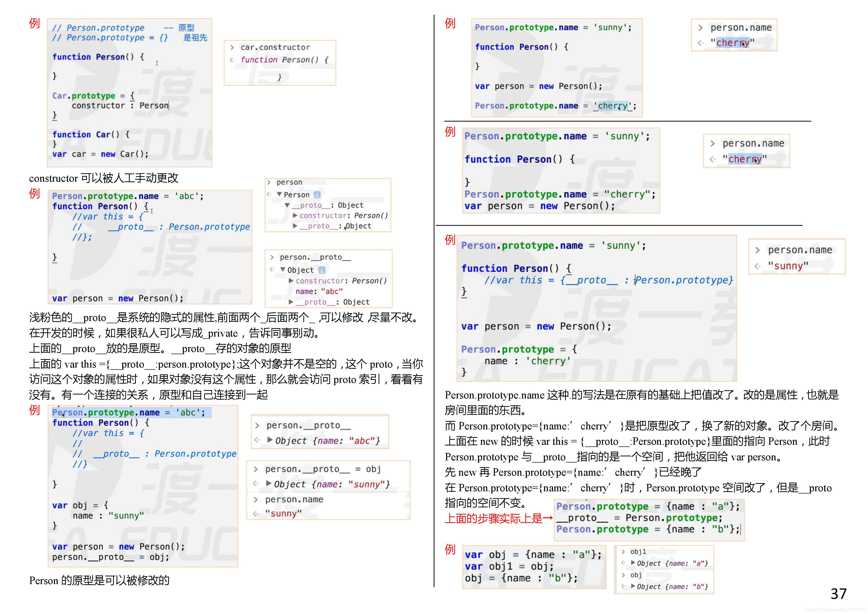The height and width of the screenshot is (614, 868).
Task: Click the 'function Car() {' code line
Action: point(91,134)
